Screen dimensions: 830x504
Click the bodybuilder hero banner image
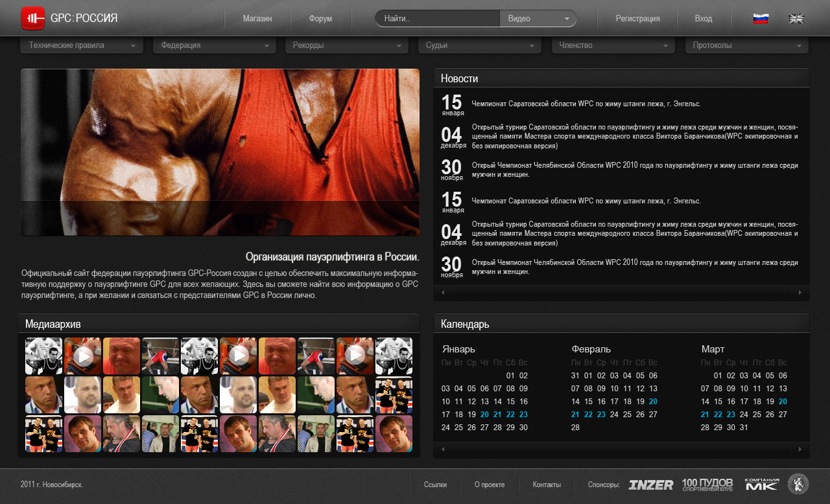220,152
